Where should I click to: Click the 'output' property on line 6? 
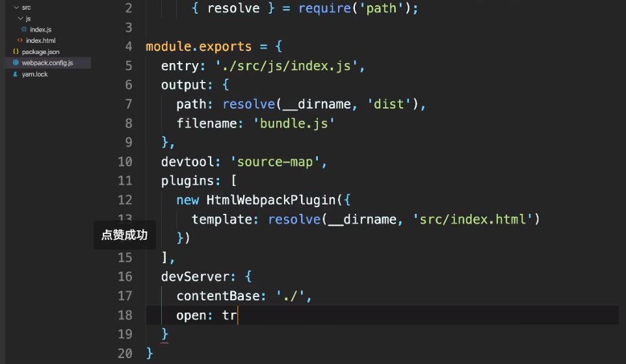tap(184, 84)
